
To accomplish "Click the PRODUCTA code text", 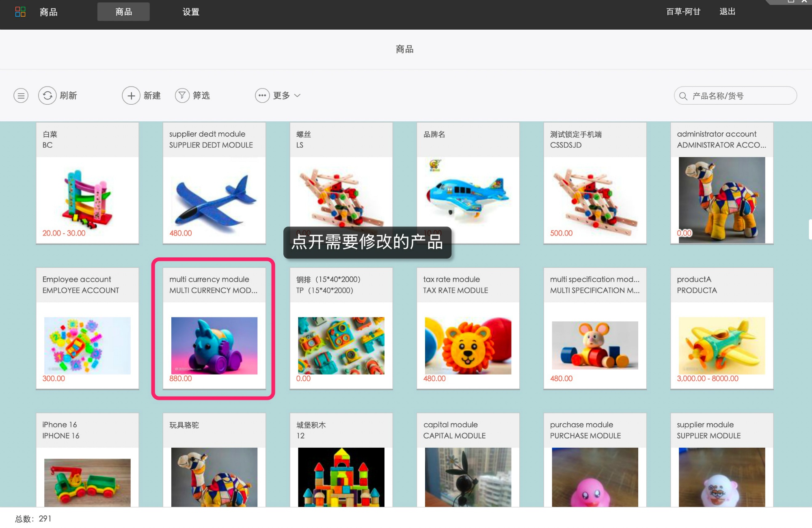I will click(x=697, y=291).
